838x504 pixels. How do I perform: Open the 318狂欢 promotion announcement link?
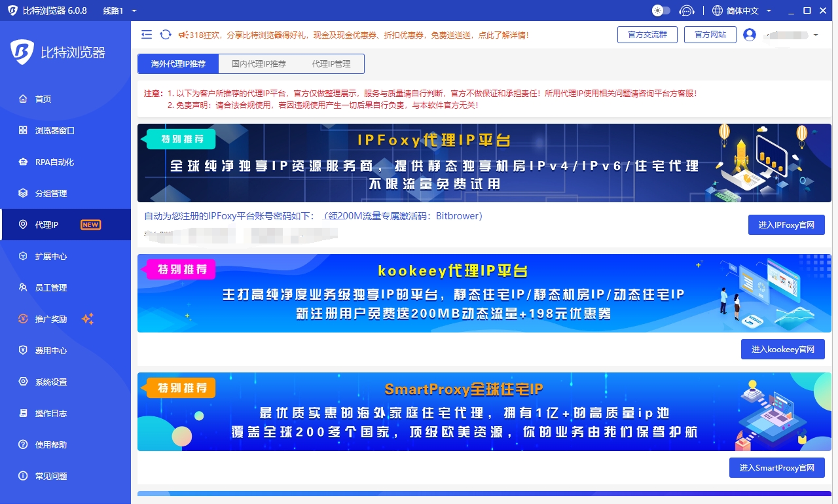[x=359, y=35]
